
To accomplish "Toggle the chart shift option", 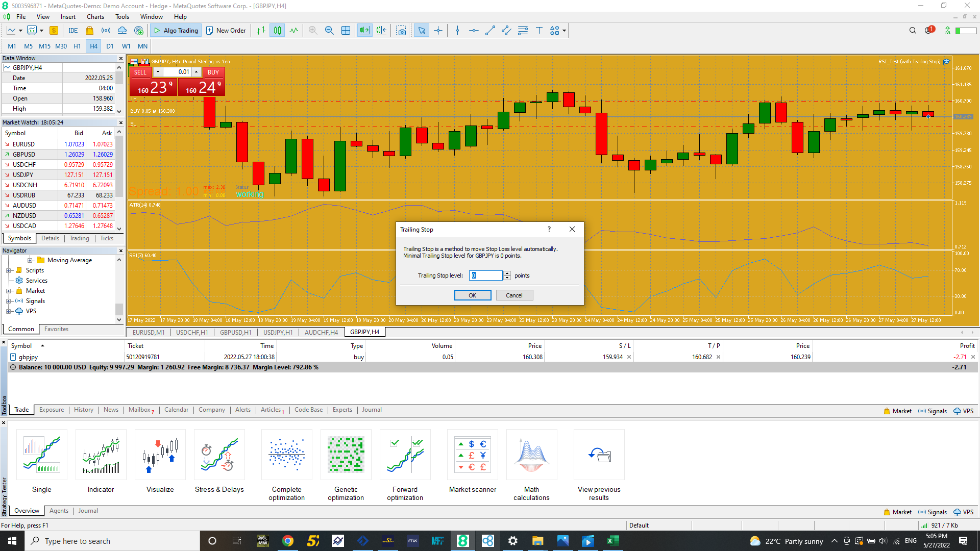I will pyautogui.click(x=381, y=31).
